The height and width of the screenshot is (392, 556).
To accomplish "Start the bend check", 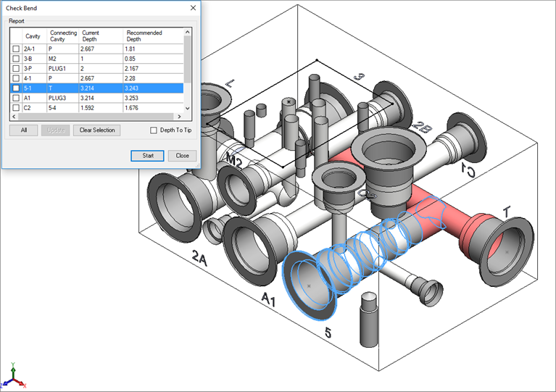I will tap(147, 156).
